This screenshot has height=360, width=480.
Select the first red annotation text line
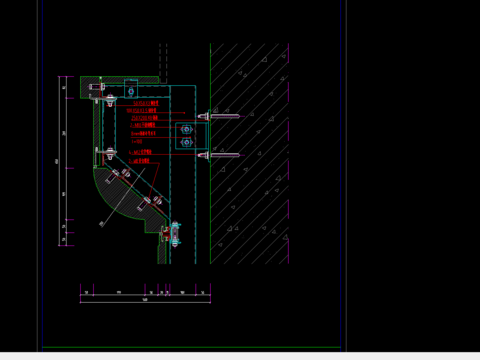pos(146,103)
